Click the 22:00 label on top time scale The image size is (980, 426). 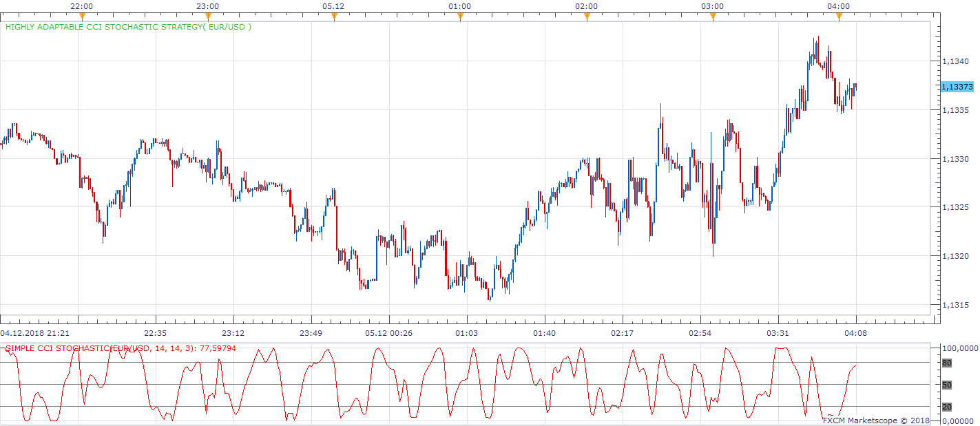click(82, 6)
